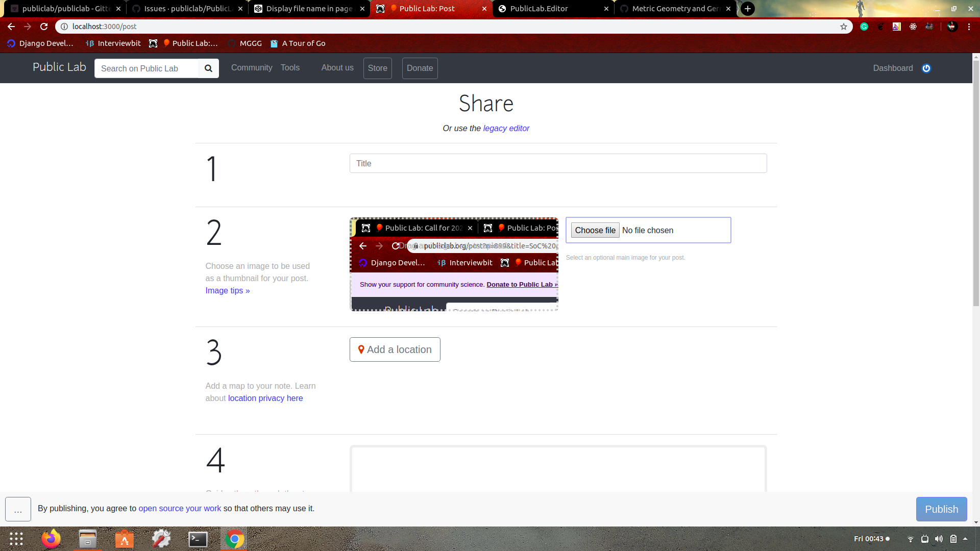Click the search magnifier icon
The width and height of the screenshot is (980, 551).
208,68
